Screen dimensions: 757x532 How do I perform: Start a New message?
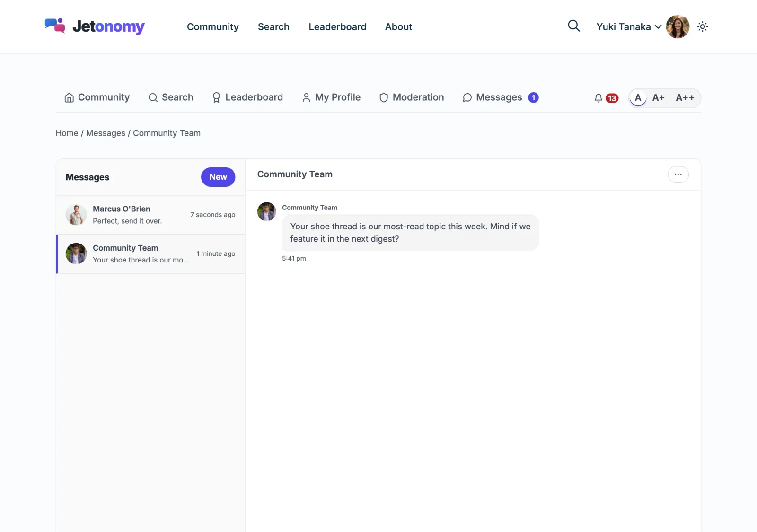(218, 177)
